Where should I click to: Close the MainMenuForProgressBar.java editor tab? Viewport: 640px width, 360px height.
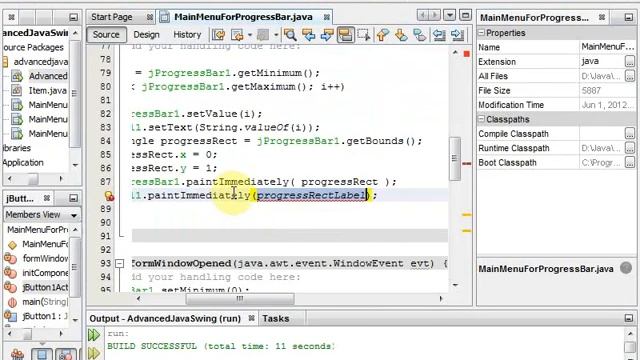click(x=327, y=17)
